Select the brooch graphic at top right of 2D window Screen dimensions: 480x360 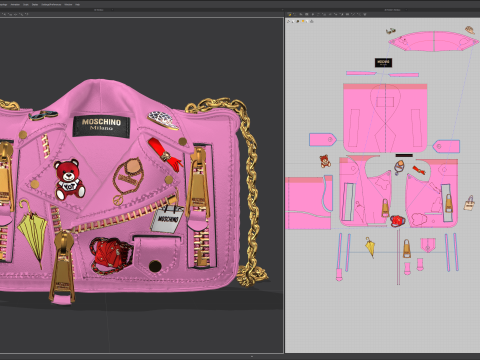coord(470,30)
